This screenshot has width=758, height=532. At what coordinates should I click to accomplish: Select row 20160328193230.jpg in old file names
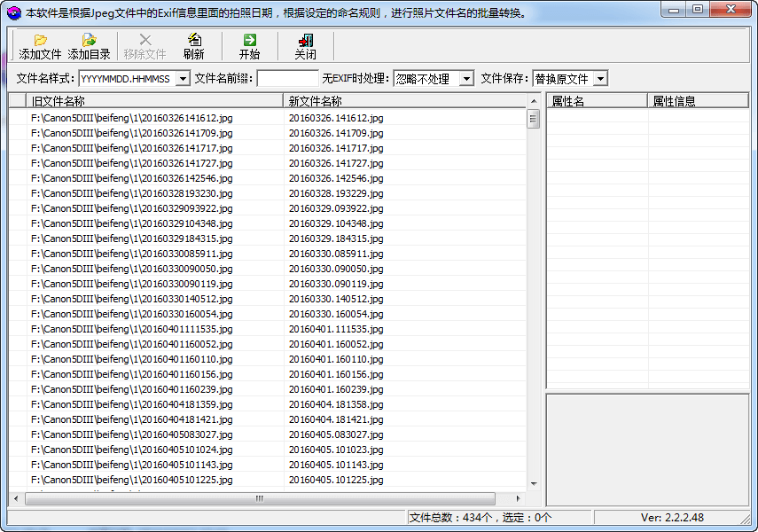point(131,193)
